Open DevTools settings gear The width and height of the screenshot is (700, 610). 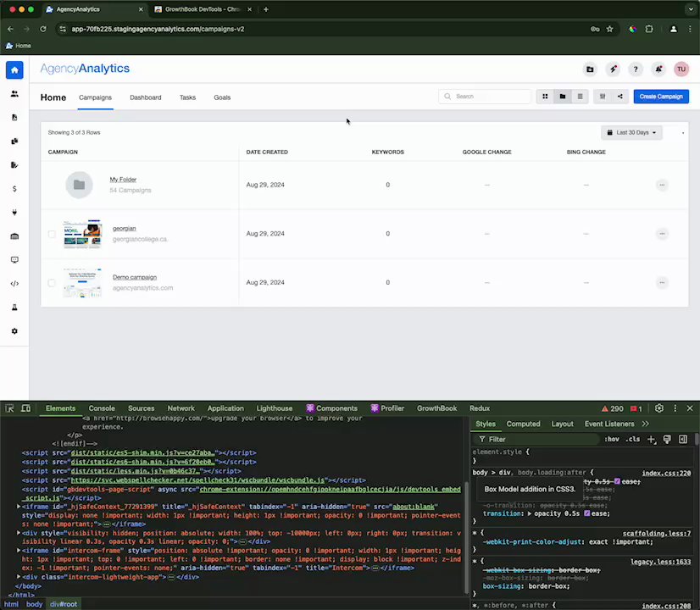659,408
